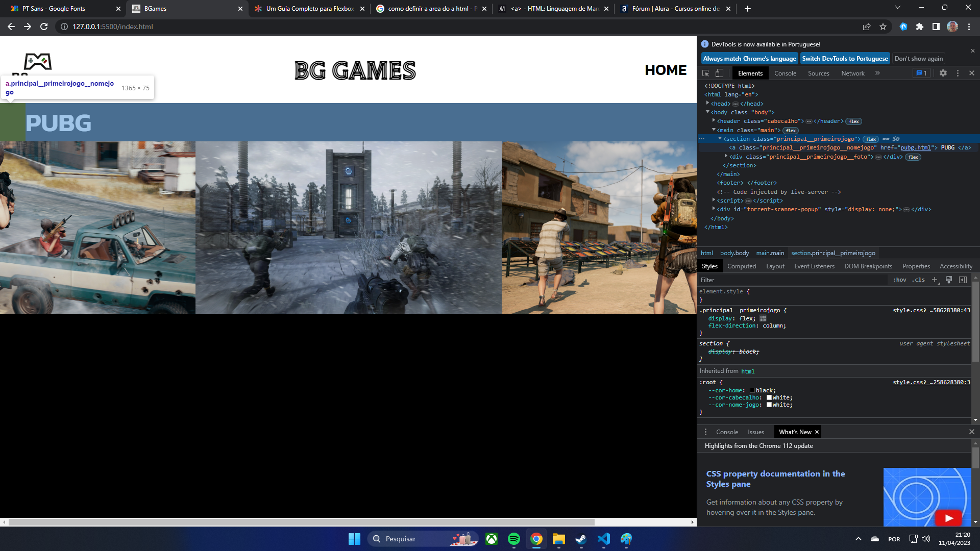The width and height of the screenshot is (980, 551).
Task: Expand div principal__primeirojogo__foto node
Action: pos(726,156)
